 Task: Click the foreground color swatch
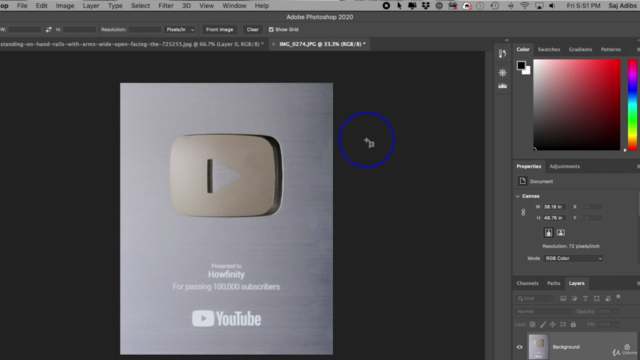tap(521, 65)
